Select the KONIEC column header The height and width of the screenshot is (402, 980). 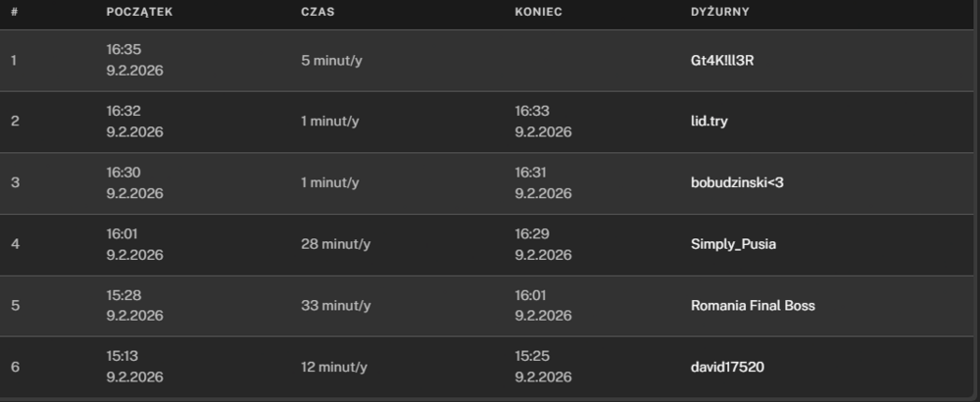point(538,12)
